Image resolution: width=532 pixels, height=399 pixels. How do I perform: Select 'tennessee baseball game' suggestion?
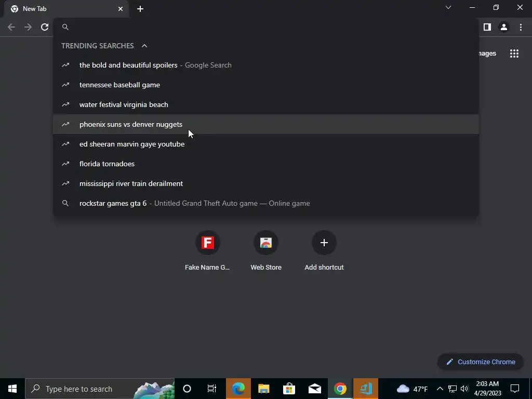coord(266,85)
